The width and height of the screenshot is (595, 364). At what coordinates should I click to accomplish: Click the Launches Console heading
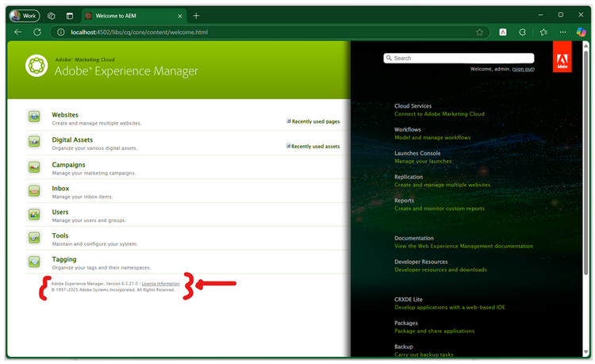[x=417, y=153]
